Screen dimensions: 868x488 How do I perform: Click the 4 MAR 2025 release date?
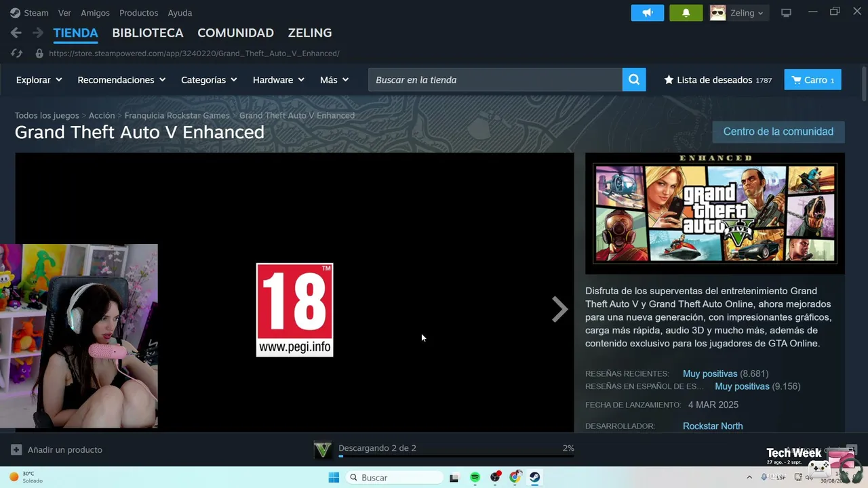coord(713,405)
